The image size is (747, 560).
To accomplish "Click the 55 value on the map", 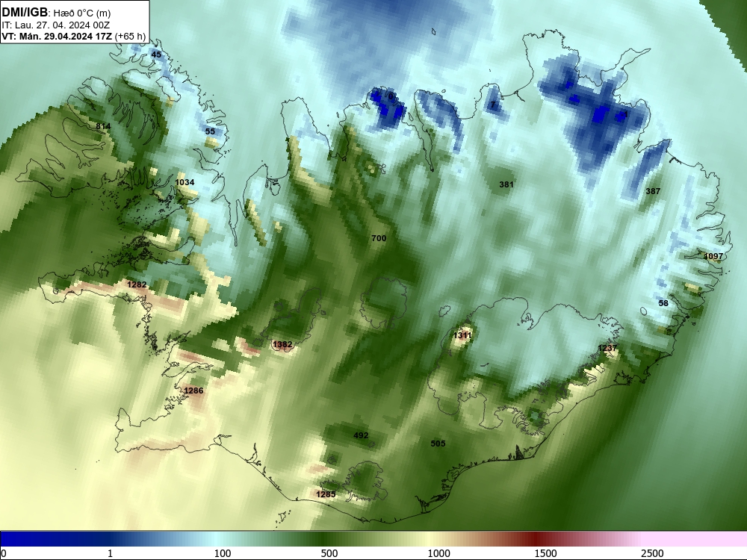I will 210,131.
